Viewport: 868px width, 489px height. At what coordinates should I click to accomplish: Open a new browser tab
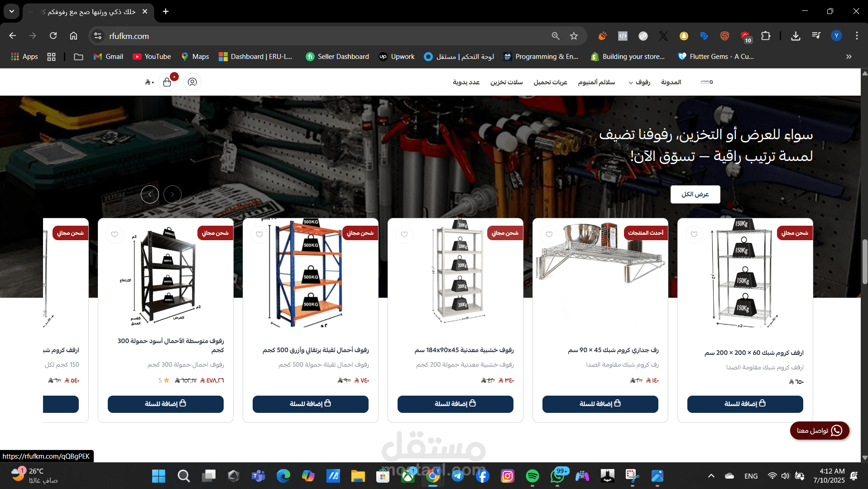click(x=166, y=11)
